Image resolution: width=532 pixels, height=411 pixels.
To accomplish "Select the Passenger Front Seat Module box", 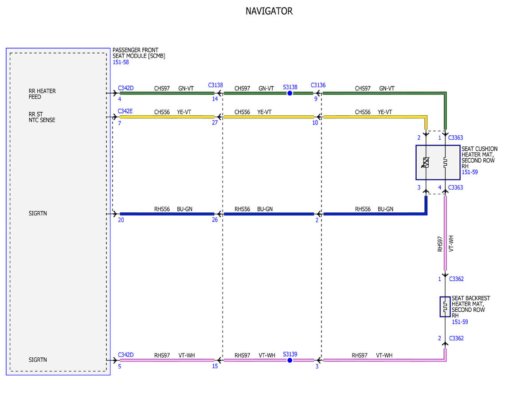I will coord(58,211).
